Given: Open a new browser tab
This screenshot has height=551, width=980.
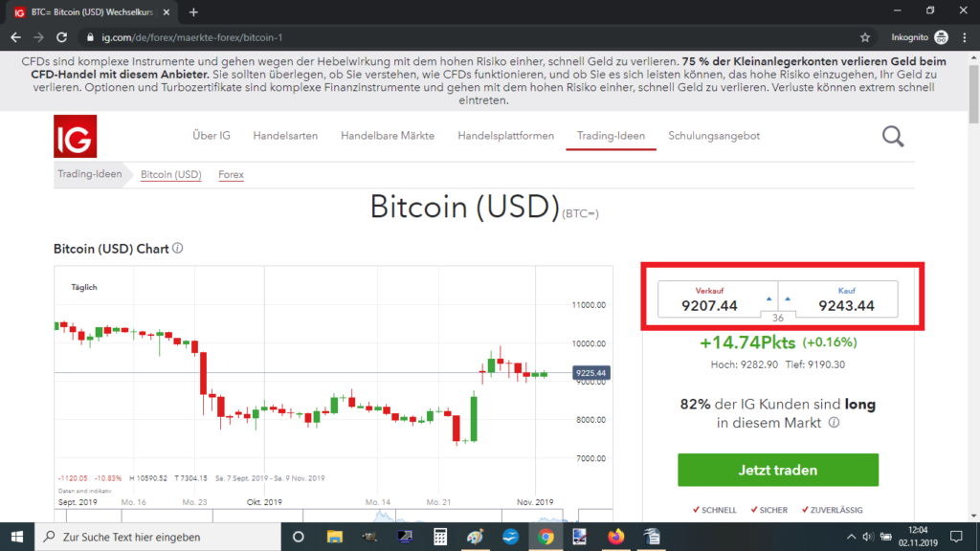Looking at the screenshot, I should click(x=193, y=11).
